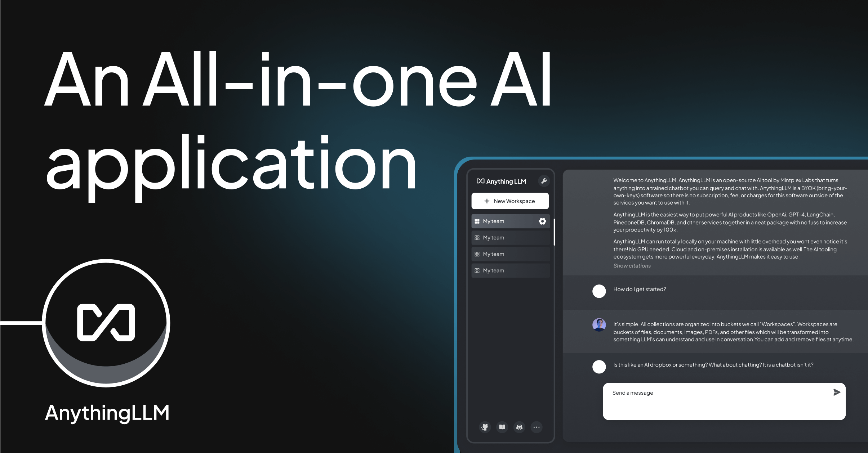The height and width of the screenshot is (453, 868).
Task: Expand the fourth My team workspace entry
Action: point(508,271)
